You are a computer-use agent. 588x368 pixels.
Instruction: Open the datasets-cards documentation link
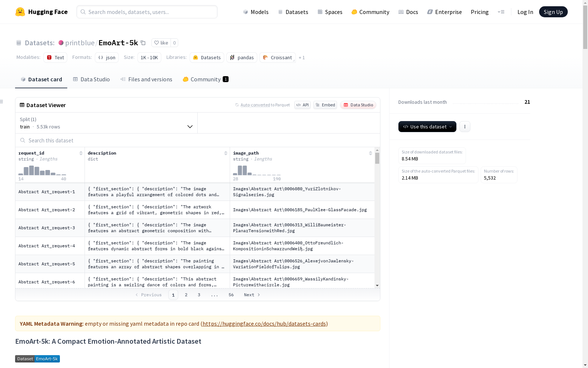tap(264, 324)
